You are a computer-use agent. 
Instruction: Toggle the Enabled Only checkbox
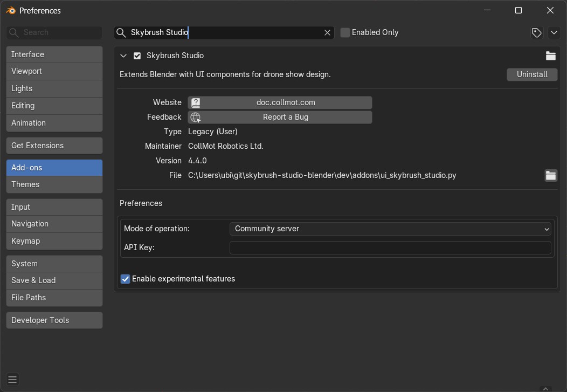tap(345, 32)
